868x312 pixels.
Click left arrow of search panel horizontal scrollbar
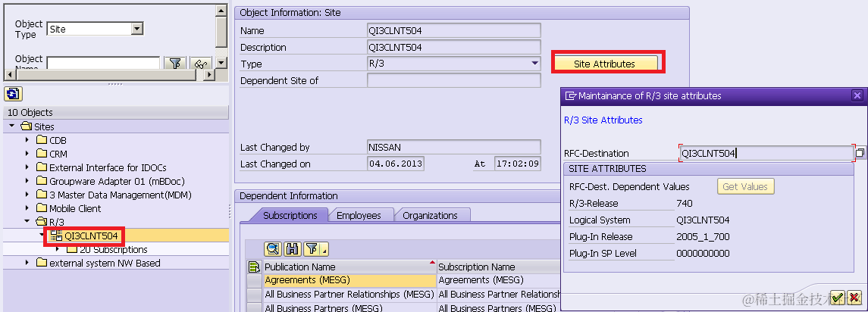coord(10,74)
